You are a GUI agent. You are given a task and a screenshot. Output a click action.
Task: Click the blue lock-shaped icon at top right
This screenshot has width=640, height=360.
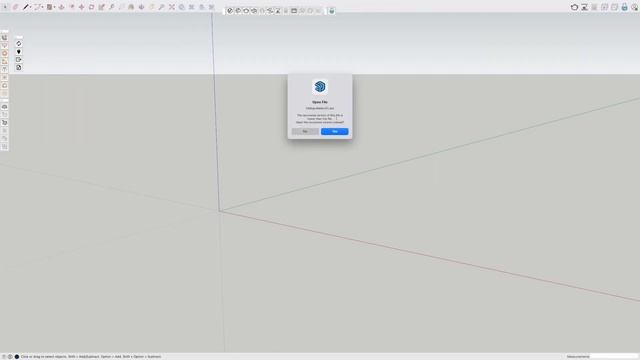pos(624,7)
